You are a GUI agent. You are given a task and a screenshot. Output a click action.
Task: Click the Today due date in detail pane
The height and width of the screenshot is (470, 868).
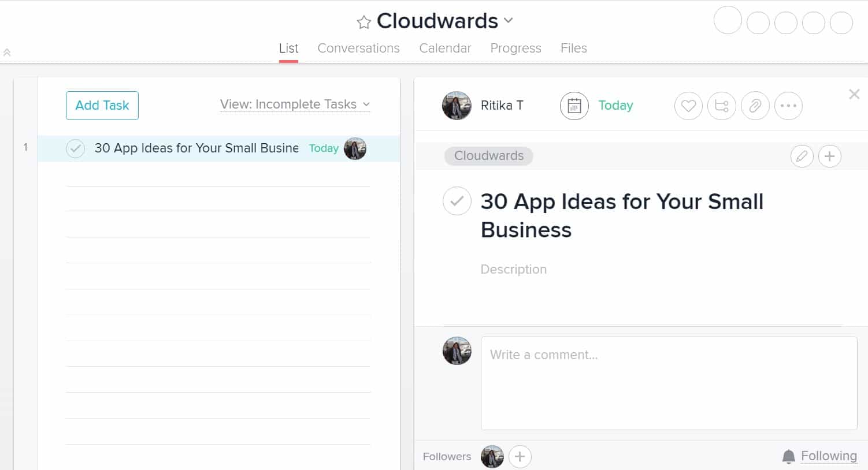pos(615,106)
